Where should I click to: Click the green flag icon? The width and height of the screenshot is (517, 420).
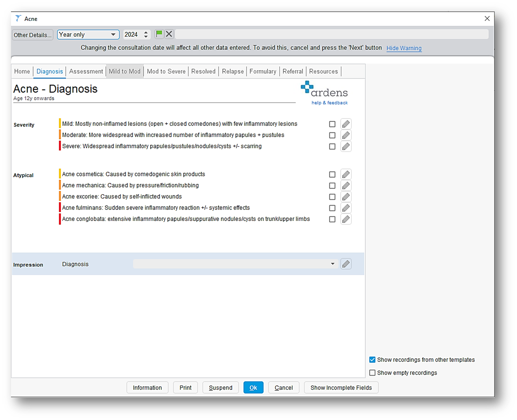pos(159,34)
